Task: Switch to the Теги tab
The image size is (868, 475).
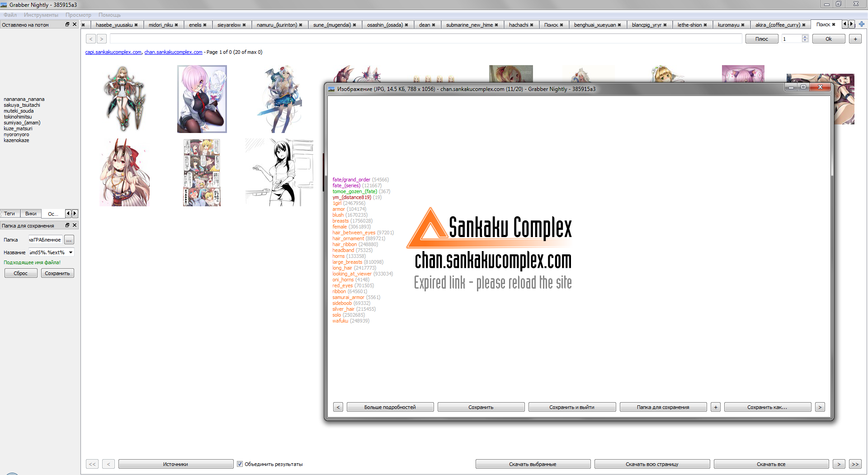Action: [x=10, y=214]
